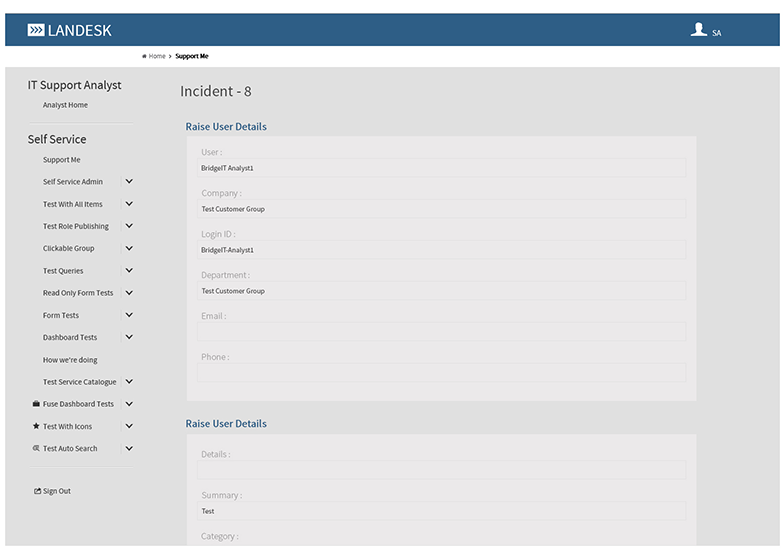The width and height of the screenshot is (784, 557).
Task: Click the Home breadcrumb icon
Action: click(145, 56)
